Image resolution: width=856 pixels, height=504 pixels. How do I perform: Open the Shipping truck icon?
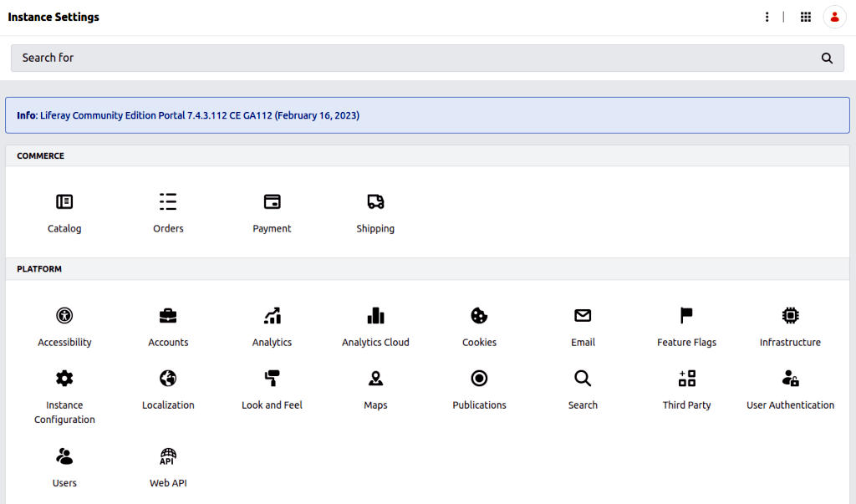click(x=375, y=201)
